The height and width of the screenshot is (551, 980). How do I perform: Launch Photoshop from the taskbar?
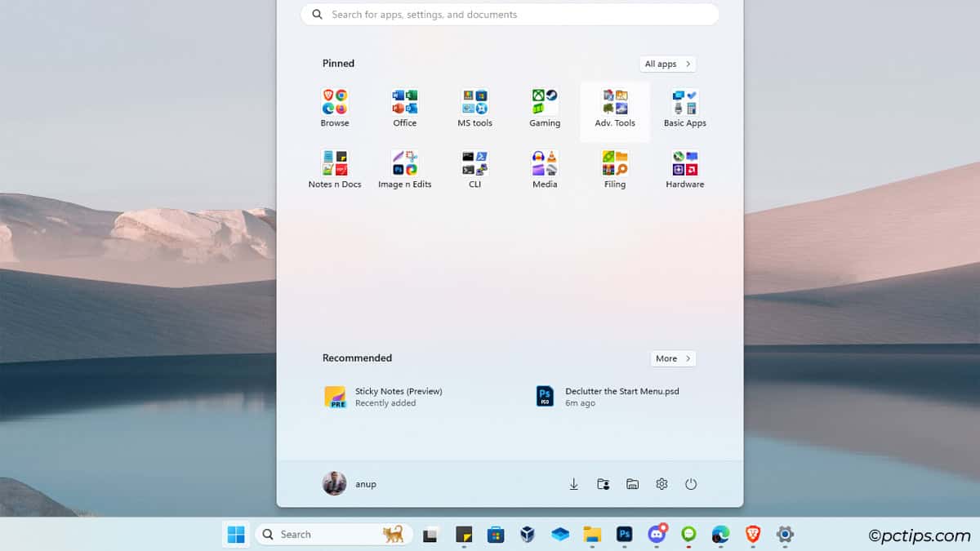pyautogui.click(x=624, y=534)
